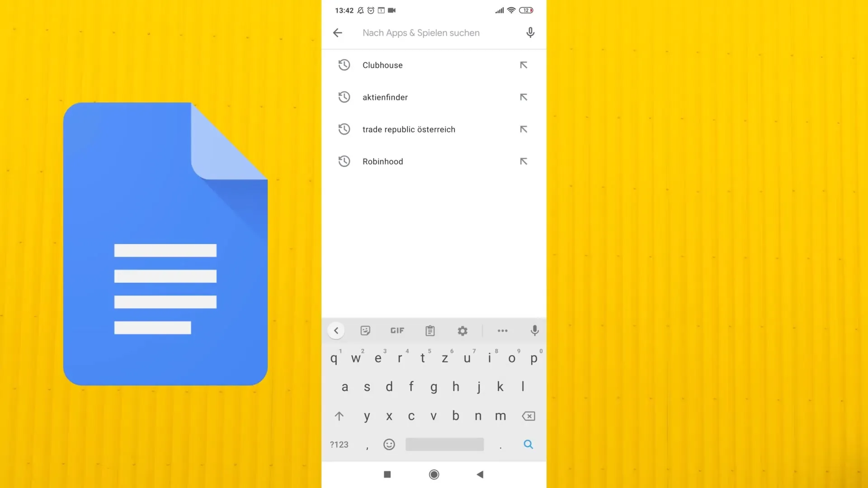Tap the voice input microphone on keyboard
Image resolution: width=868 pixels, height=488 pixels.
[534, 331]
